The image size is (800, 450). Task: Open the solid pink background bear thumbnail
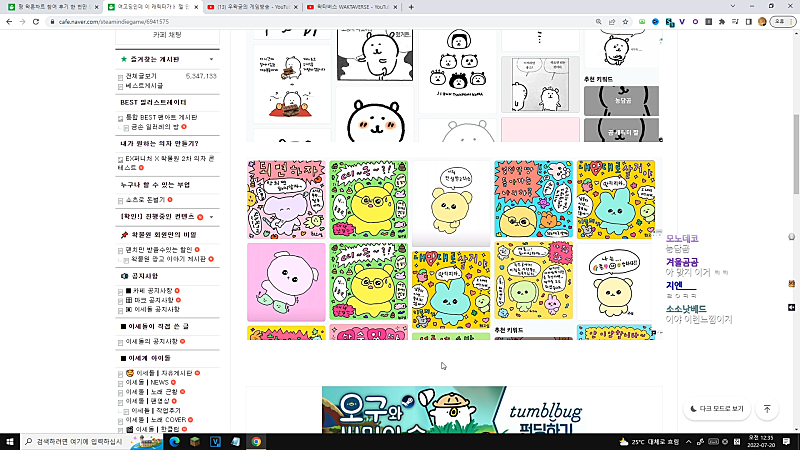pyautogui.click(x=286, y=282)
